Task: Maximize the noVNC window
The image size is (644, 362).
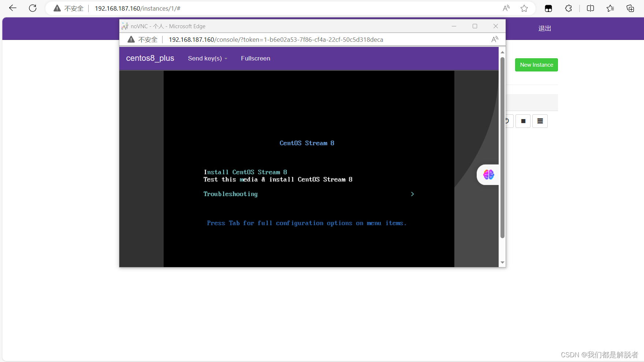Action: (475, 26)
